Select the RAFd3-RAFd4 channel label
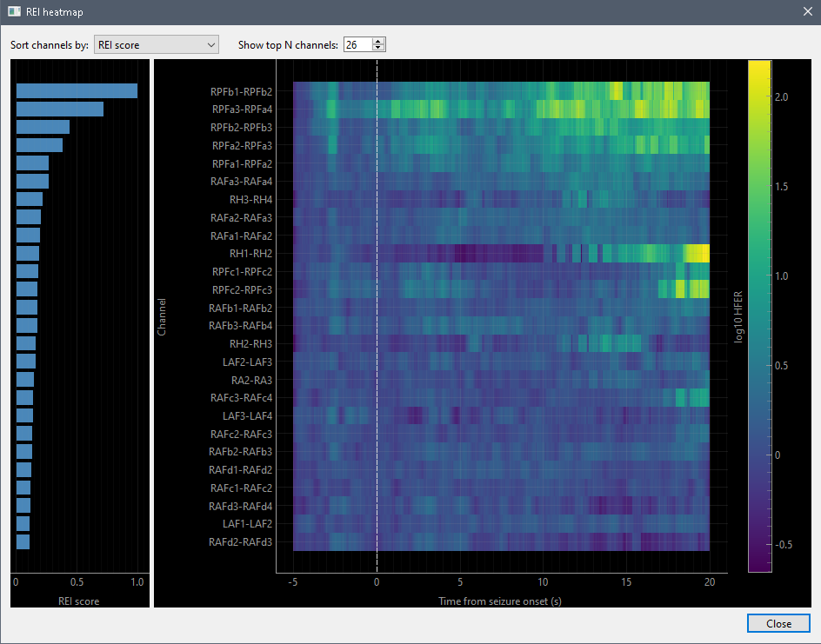This screenshot has width=821, height=644. (240, 507)
